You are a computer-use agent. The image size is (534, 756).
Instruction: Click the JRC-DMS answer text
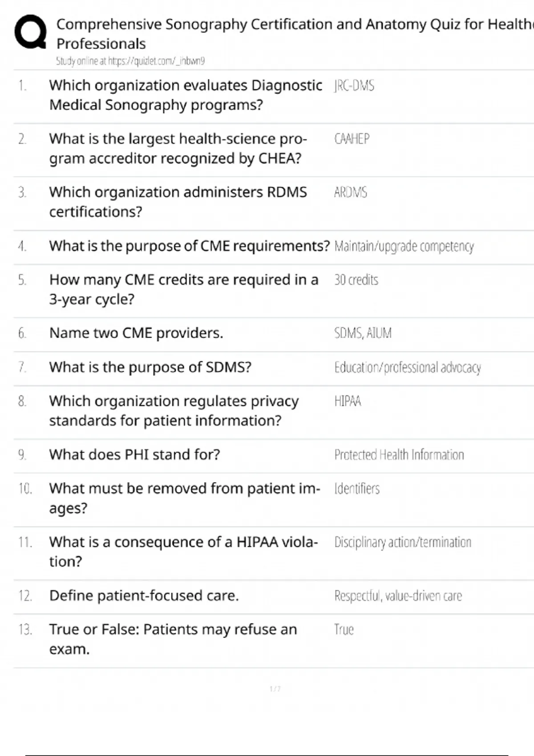click(x=354, y=85)
